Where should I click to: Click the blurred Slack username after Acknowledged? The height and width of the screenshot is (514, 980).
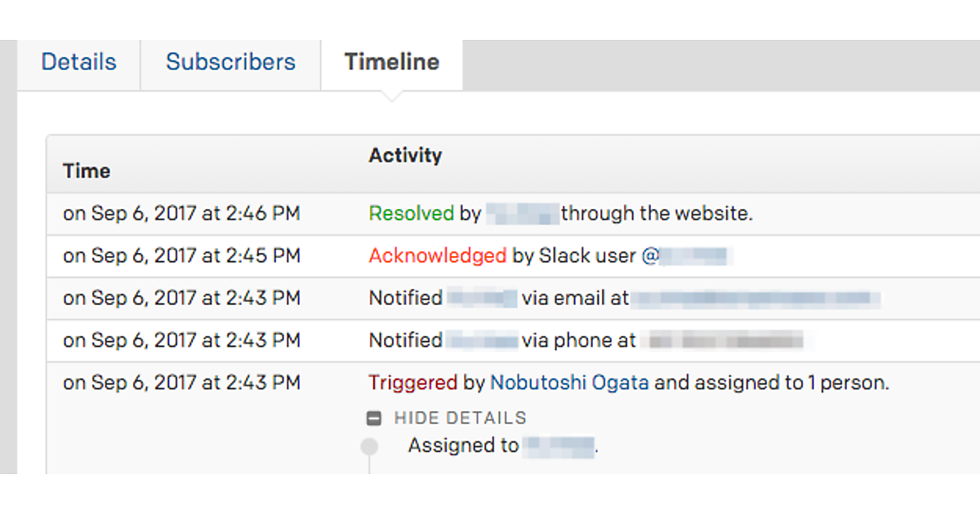694,256
